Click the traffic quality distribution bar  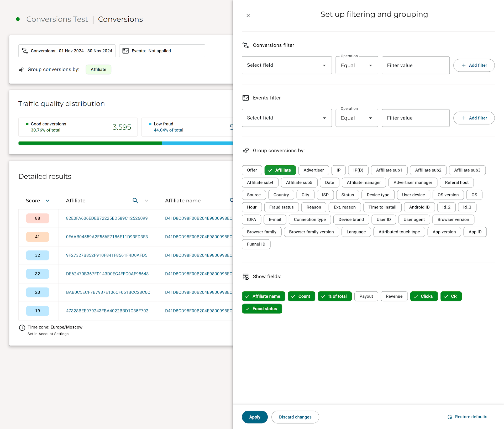click(125, 143)
